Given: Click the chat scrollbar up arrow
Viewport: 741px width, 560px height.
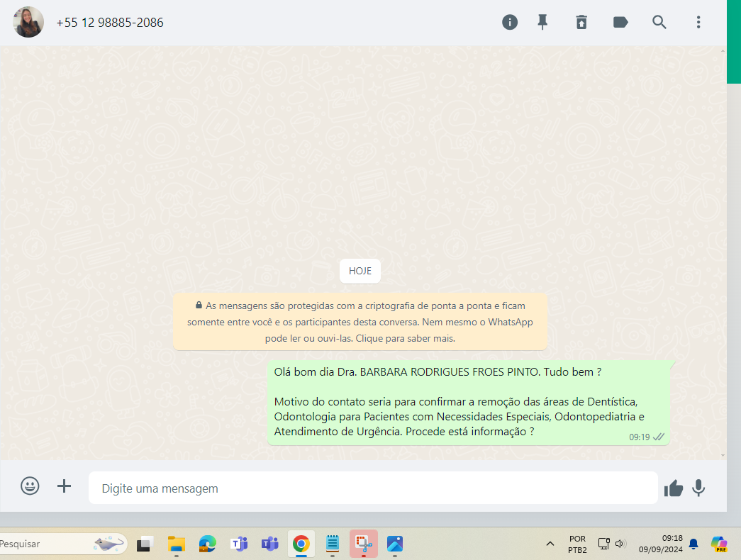Looking at the screenshot, I should [x=723, y=50].
